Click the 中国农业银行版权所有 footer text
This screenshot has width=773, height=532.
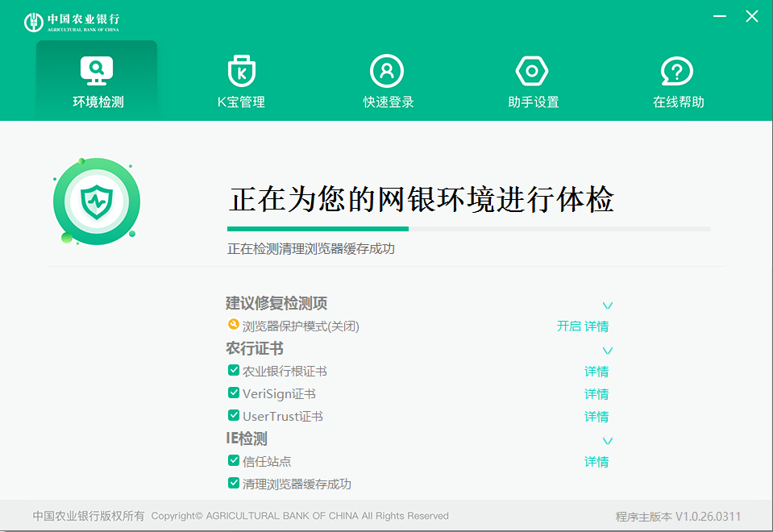(x=89, y=516)
